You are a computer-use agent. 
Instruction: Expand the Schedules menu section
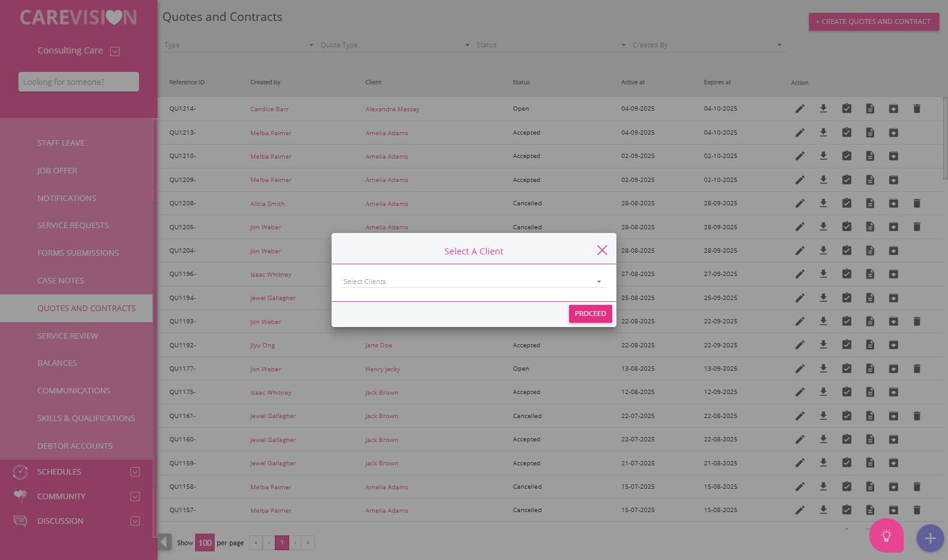[135, 472]
